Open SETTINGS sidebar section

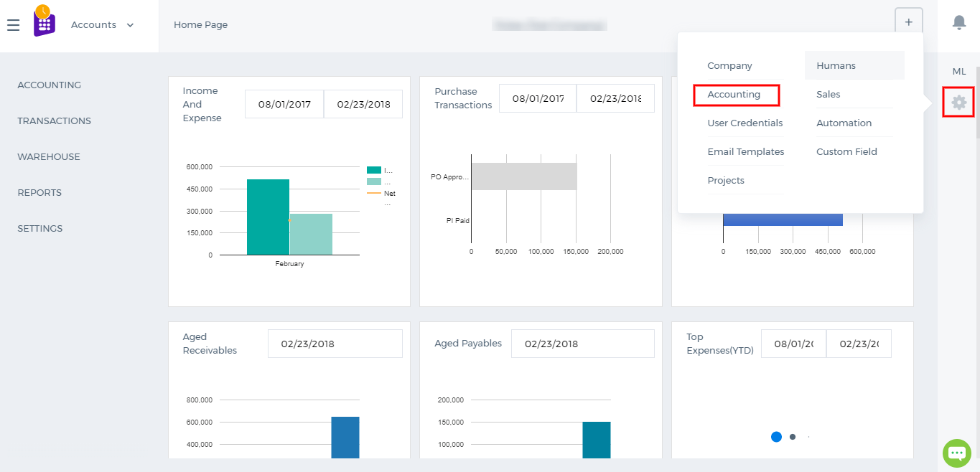pyautogui.click(x=40, y=229)
